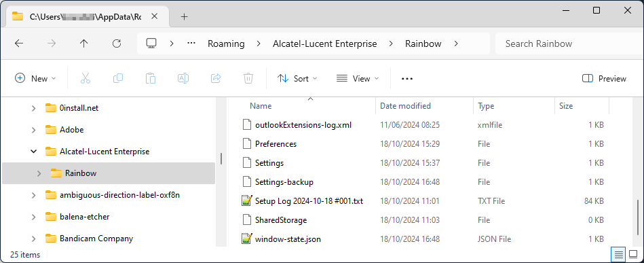
Task: Collapse the Alcatel-Lucent Enterprise tree node
Action: click(33, 152)
